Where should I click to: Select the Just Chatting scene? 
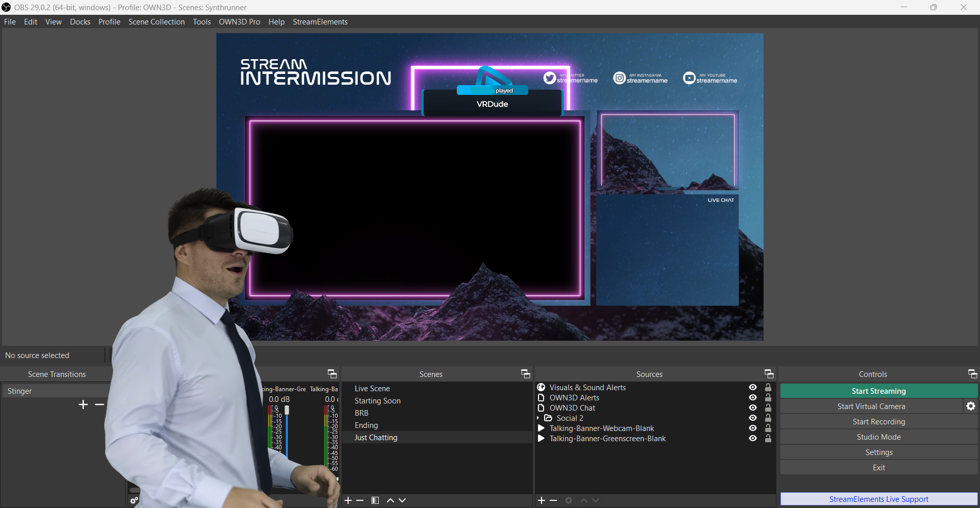point(437,438)
